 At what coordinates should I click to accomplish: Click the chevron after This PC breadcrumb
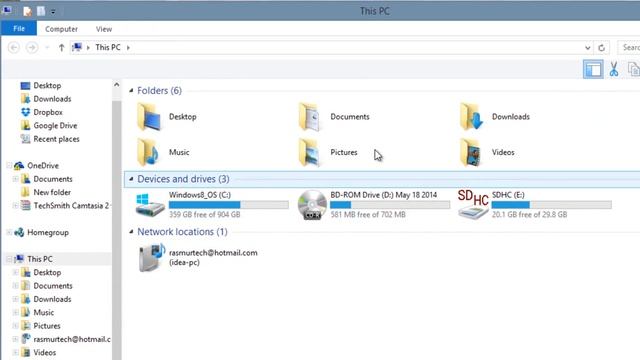tap(128, 48)
